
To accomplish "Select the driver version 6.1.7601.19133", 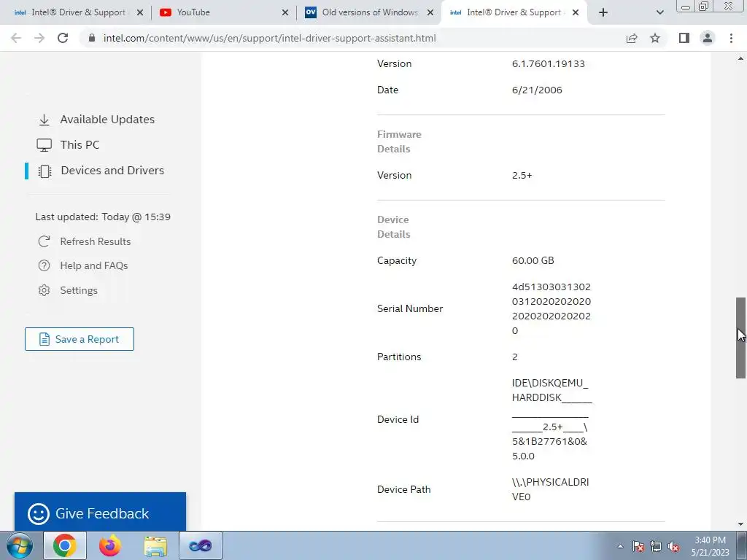I will [x=549, y=64].
